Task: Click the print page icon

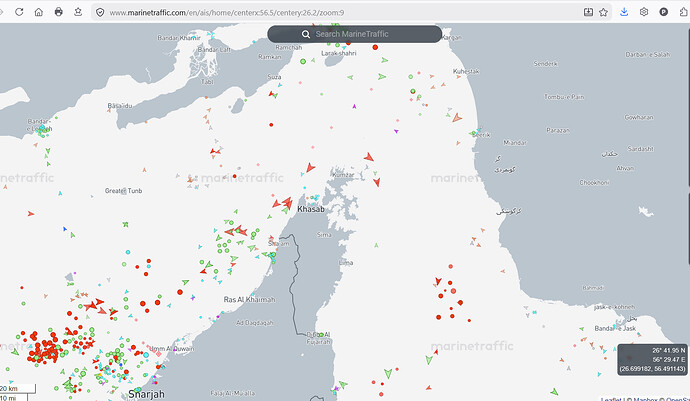Action: pos(59,12)
